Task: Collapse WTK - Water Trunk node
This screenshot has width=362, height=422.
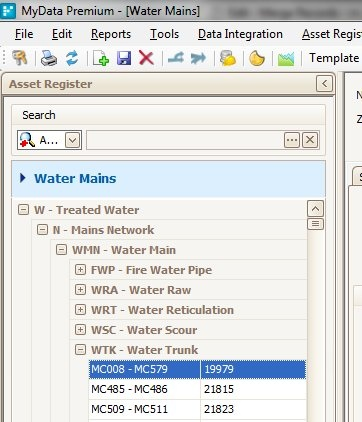Action: pyautogui.click(x=80, y=350)
